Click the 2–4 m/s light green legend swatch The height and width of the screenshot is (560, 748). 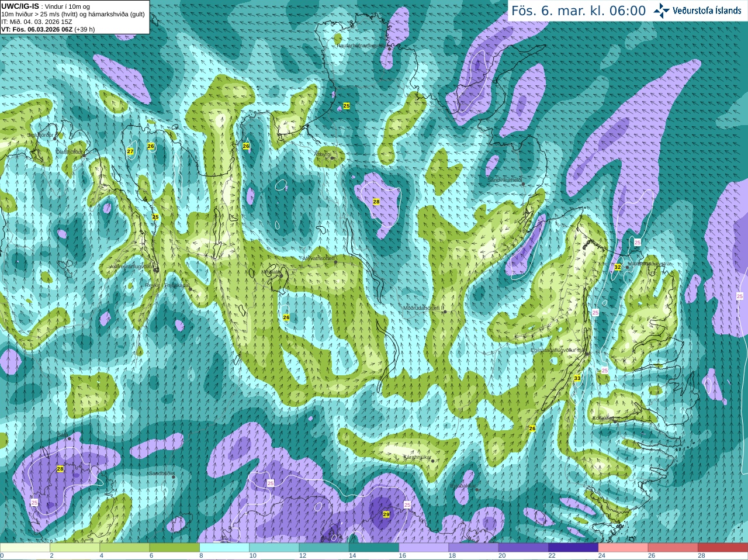[x=75, y=548]
